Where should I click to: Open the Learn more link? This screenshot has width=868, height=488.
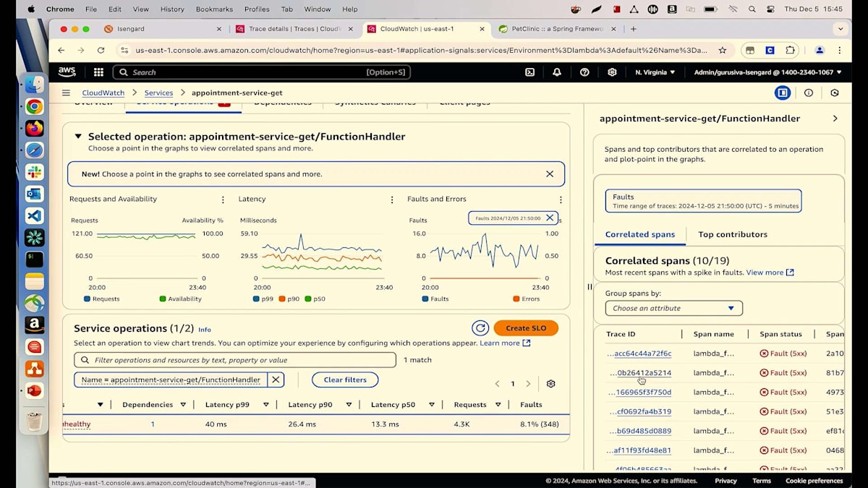pyautogui.click(x=505, y=343)
